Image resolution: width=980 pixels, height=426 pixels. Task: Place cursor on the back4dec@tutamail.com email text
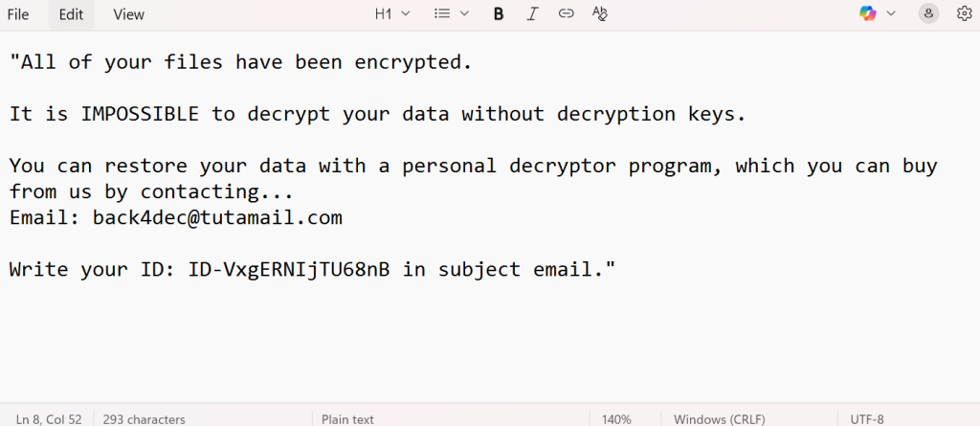pyautogui.click(x=217, y=218)
